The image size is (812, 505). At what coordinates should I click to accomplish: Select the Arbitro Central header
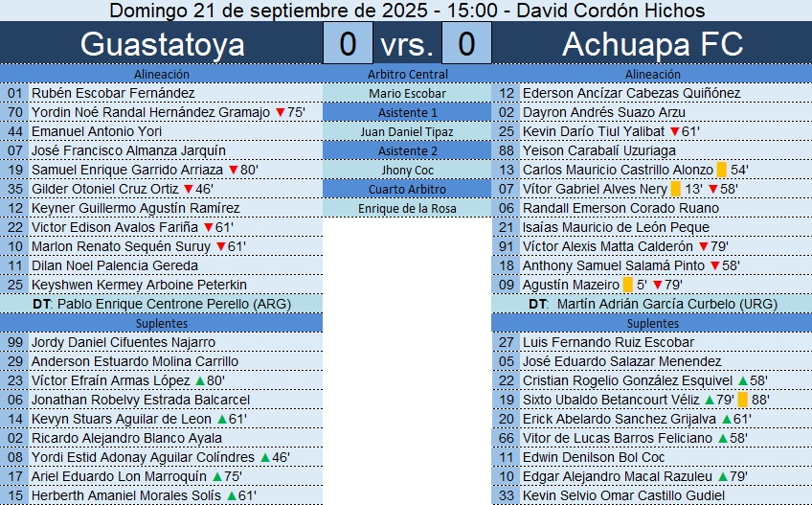(x=407, y=74)
